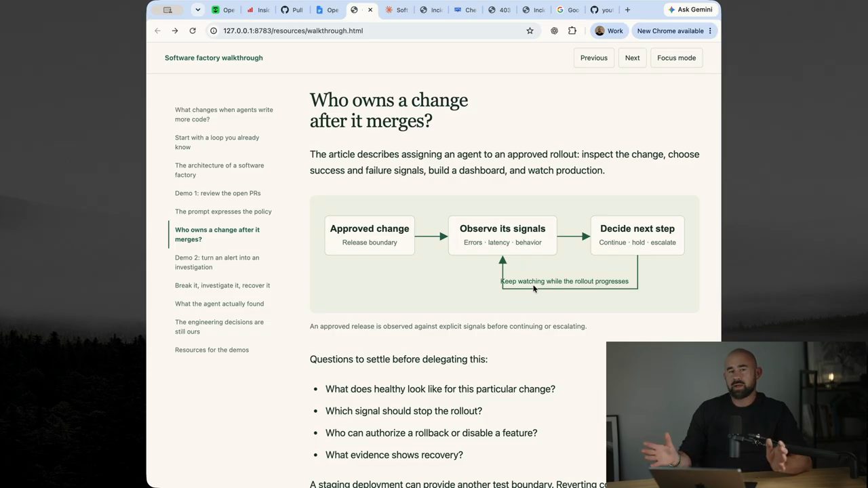Click the 'Decide next step' diagram box
868x488 pixels.
pyautogui.click(x=637, y=235)
